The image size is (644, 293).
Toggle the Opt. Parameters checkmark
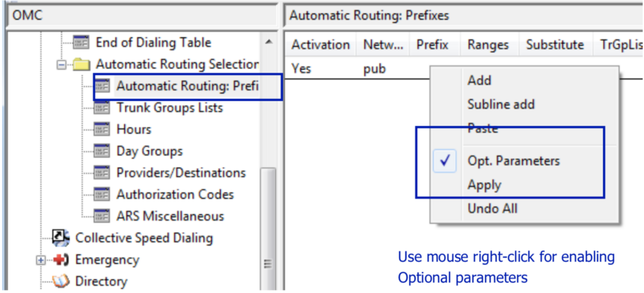pos(445,161)
